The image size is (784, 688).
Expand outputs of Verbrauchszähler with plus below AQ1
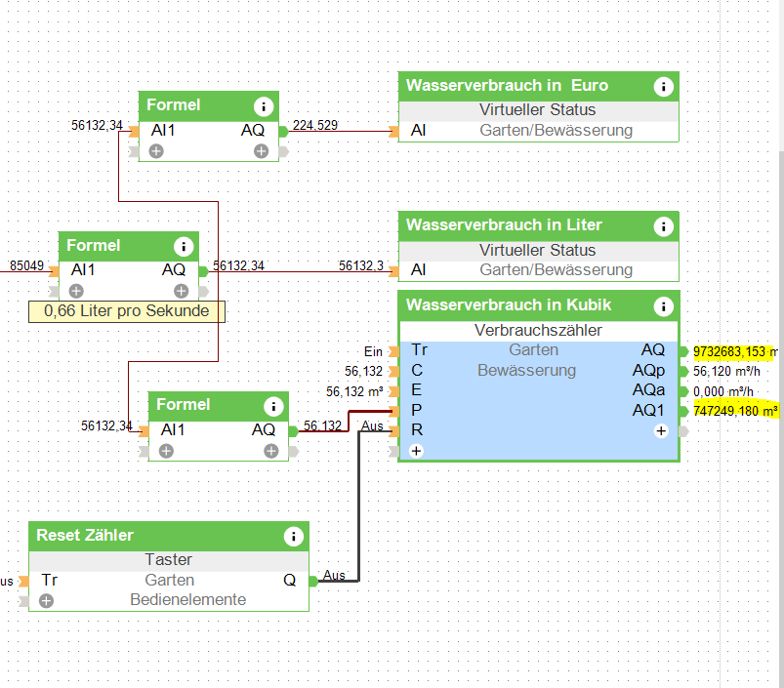pos(661,430)
